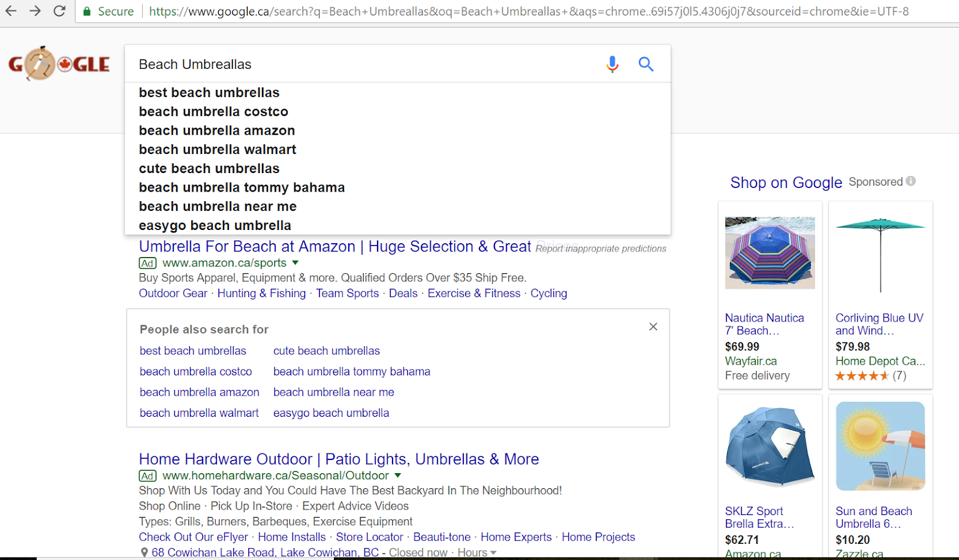Click related beach umbrella near me link
The height and width of the screenshot is (560, 959).
[334, 392]
